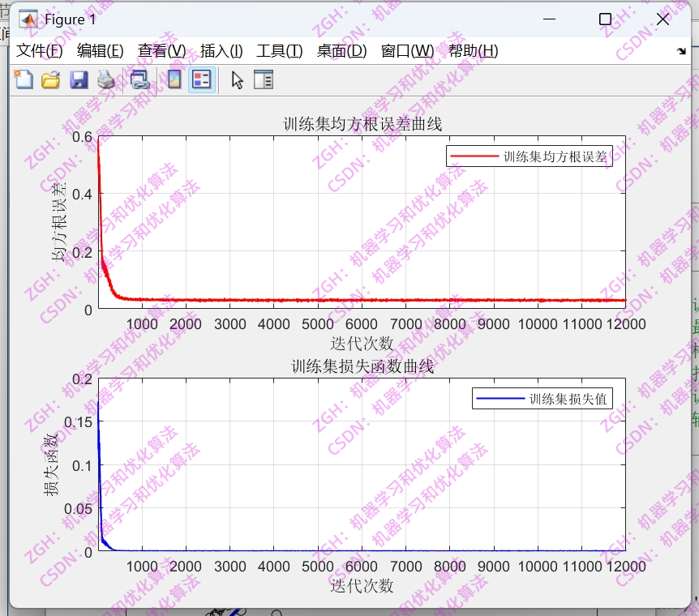Click lower plot x-tick label 1000
Image resolution: width=699 pixels, height=616 pixels.
coord(142,567)
